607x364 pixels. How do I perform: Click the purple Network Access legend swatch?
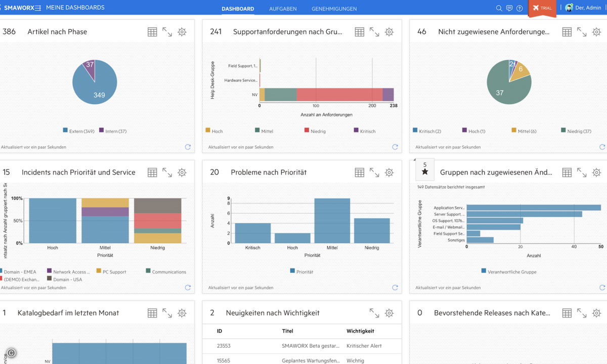(x=50, y=271)
